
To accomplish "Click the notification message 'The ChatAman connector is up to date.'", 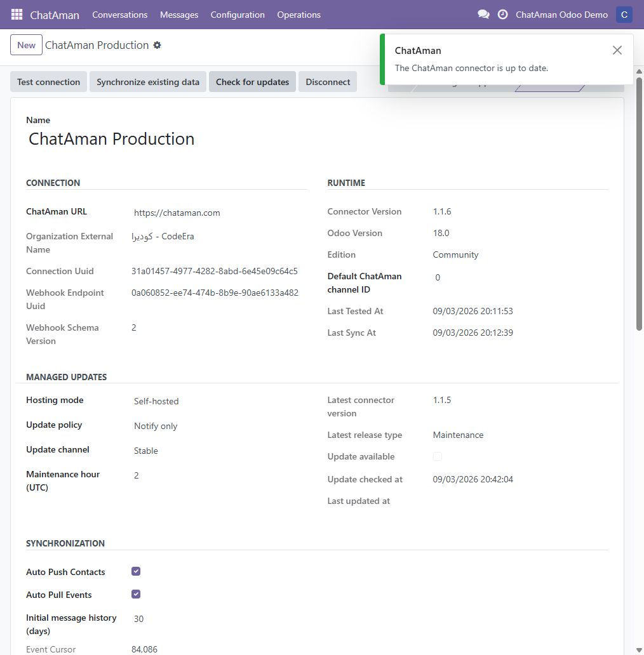I will tap(471, 68).
